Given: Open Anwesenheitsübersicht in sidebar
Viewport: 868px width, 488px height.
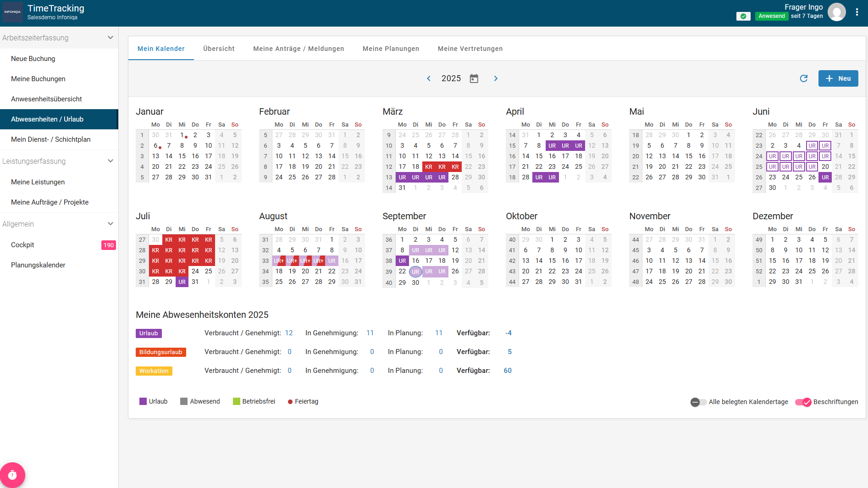Looking at the screenshot, I should click(59, 99).
